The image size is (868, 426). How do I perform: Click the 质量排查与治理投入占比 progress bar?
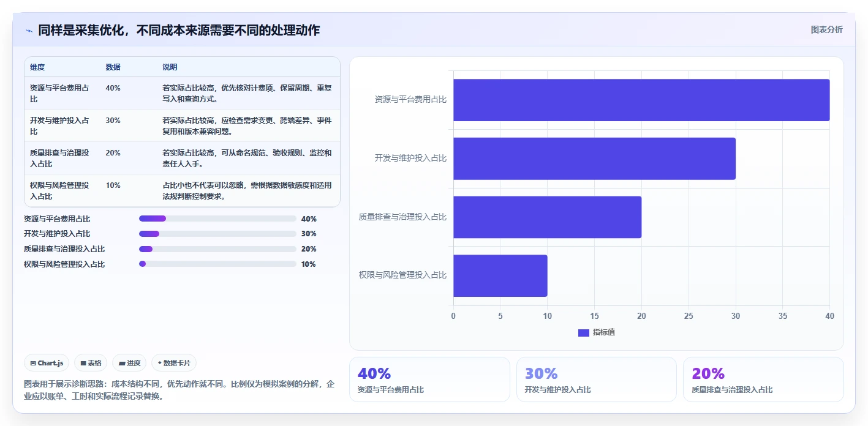[x=217, y=249]
